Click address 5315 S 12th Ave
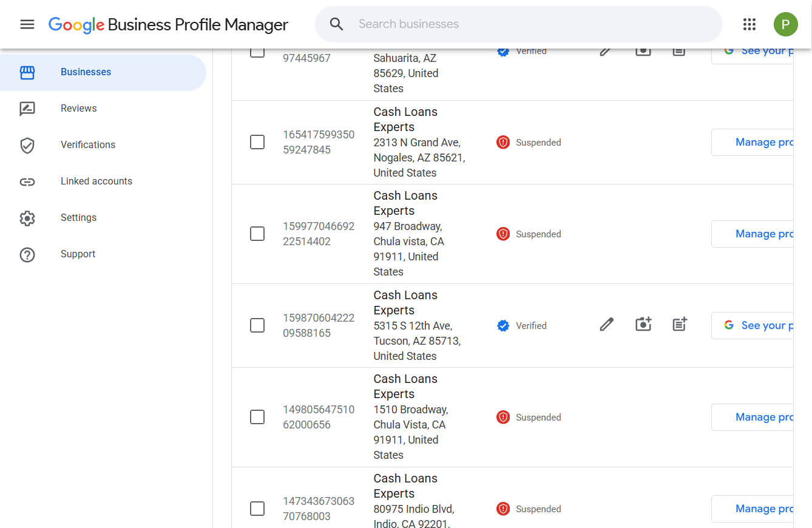The image size is (812, 528). [417, 341]
